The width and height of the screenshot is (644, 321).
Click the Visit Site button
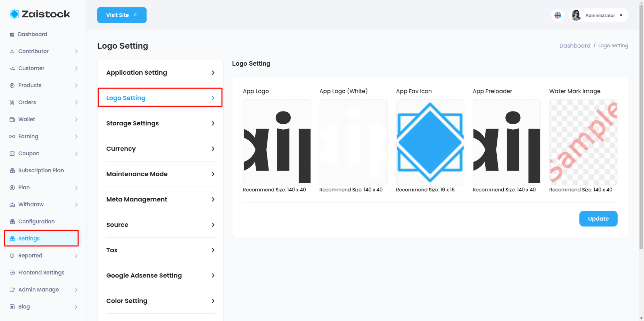point(122,15)
